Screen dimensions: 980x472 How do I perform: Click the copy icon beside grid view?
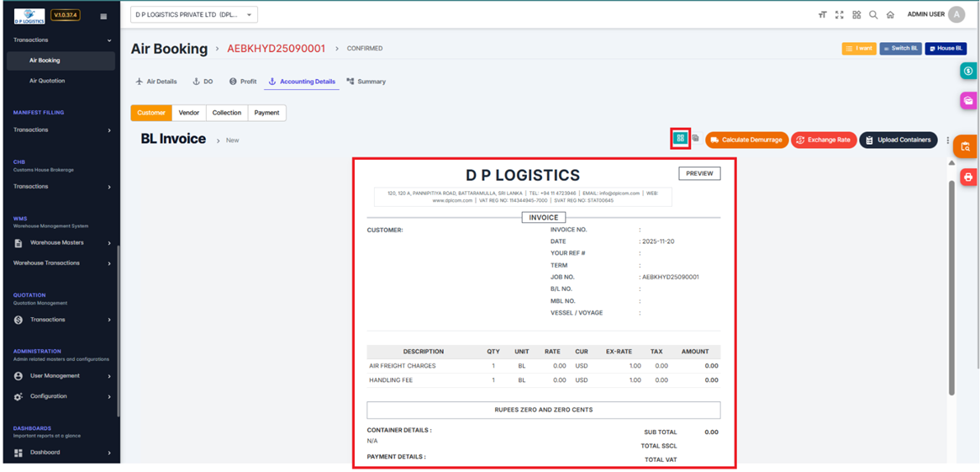point(695,139)
